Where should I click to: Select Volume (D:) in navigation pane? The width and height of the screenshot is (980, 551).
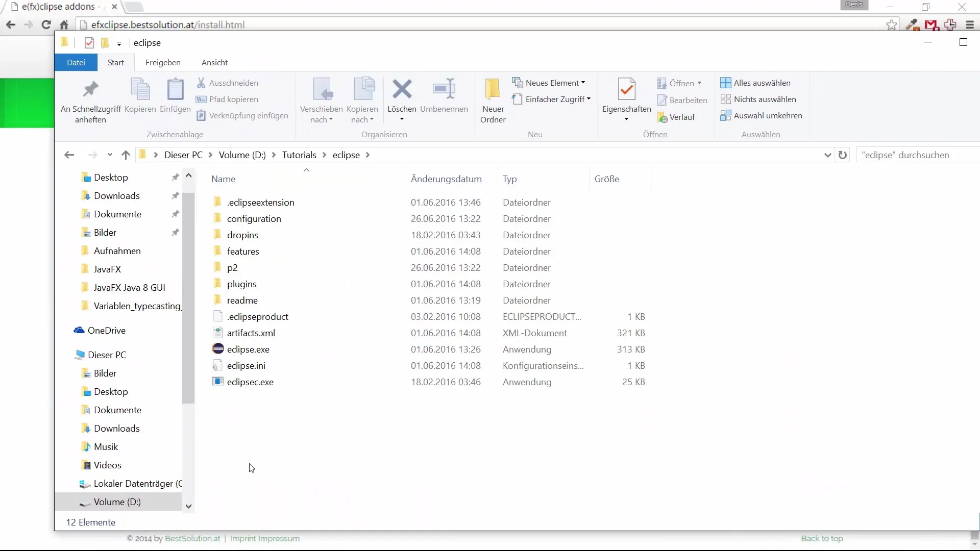click(117, 502)
